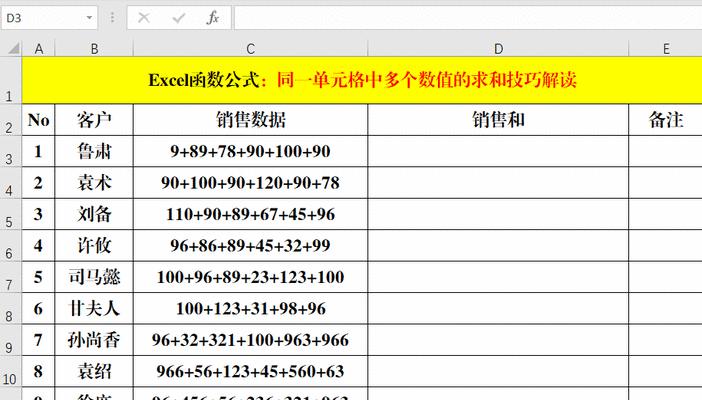
Task: Select the empty 销售和 cell for 孙尚香
Action: click(x=498, y=340)
